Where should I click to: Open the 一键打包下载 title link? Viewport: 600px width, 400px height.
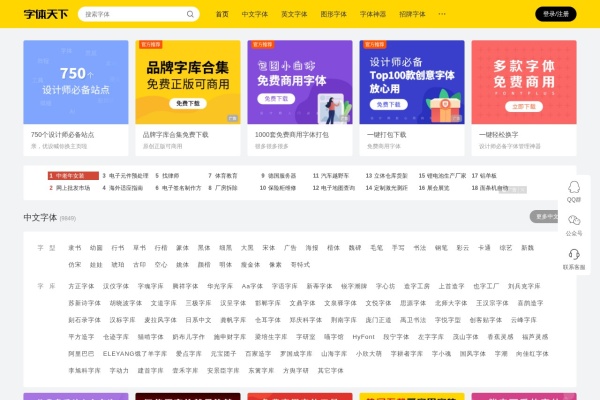click(386, 135)
